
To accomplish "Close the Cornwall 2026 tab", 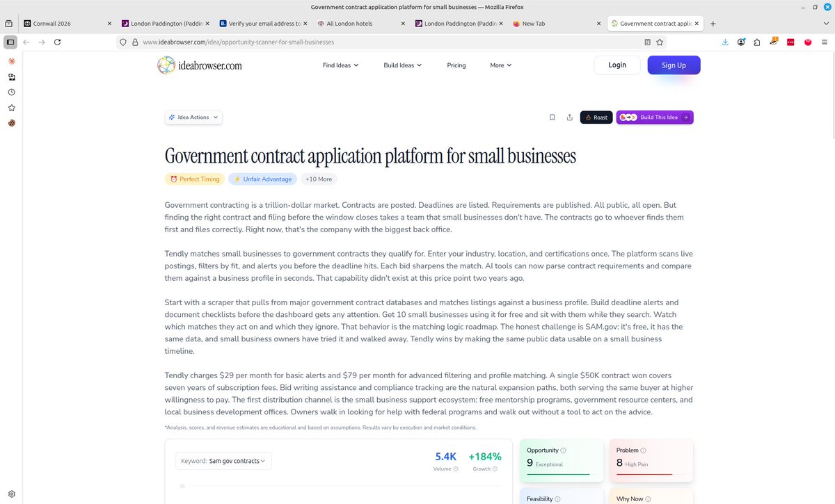I will click(109, 23).
